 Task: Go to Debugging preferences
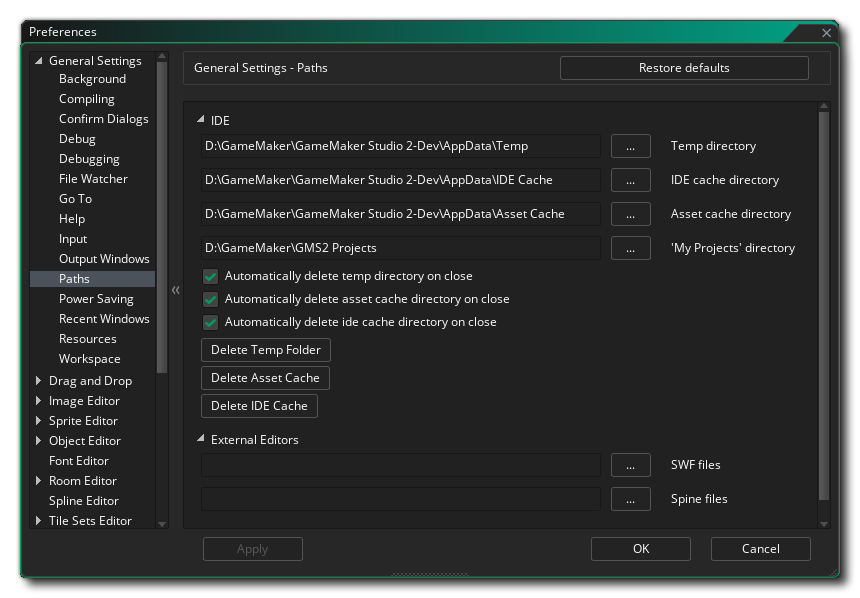(x=89, y=159)
